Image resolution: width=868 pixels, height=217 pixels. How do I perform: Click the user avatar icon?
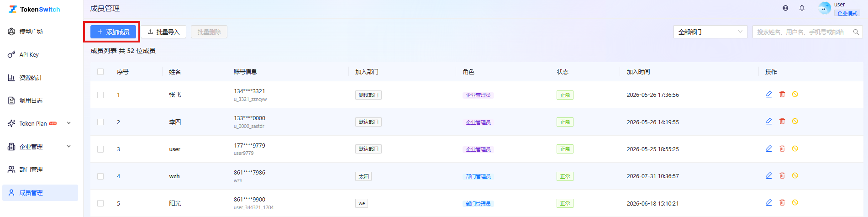coord(825,8)
